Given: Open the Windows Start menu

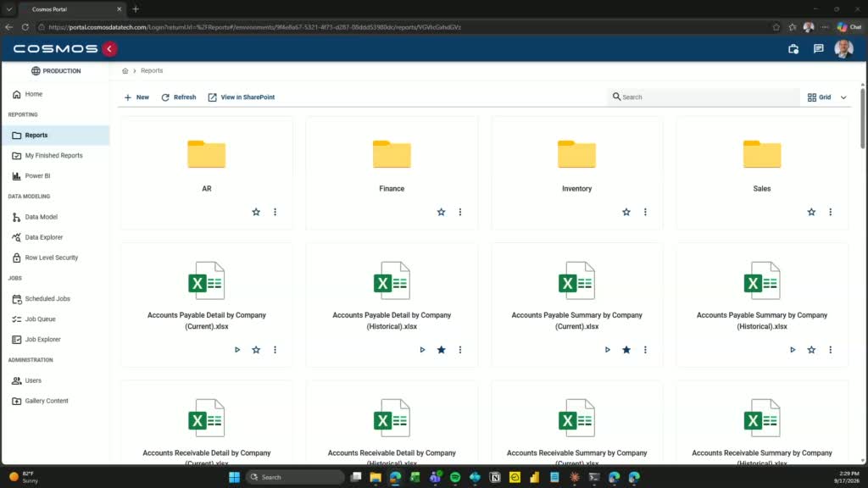Looking at the screenshot, I should coord(234,477).
